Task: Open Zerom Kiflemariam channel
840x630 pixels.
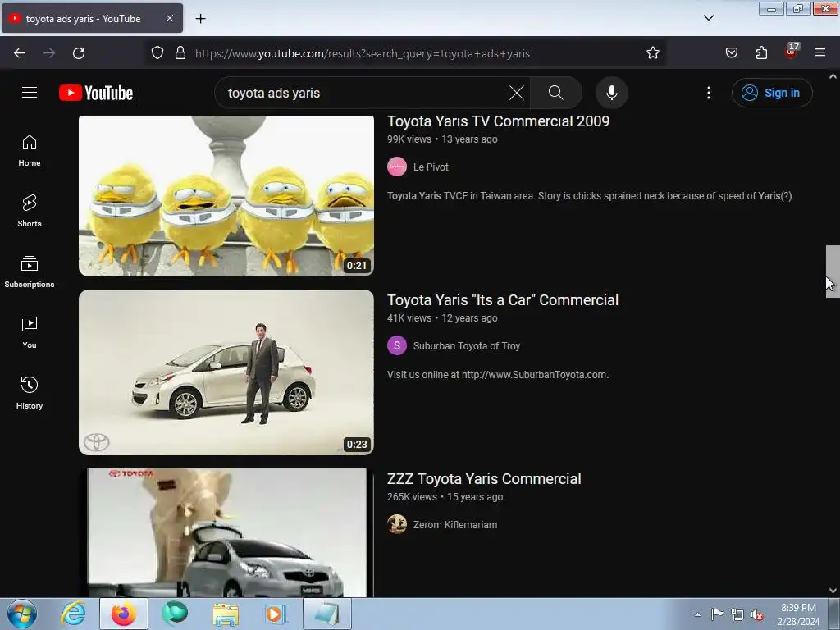Action: point(454,525)
